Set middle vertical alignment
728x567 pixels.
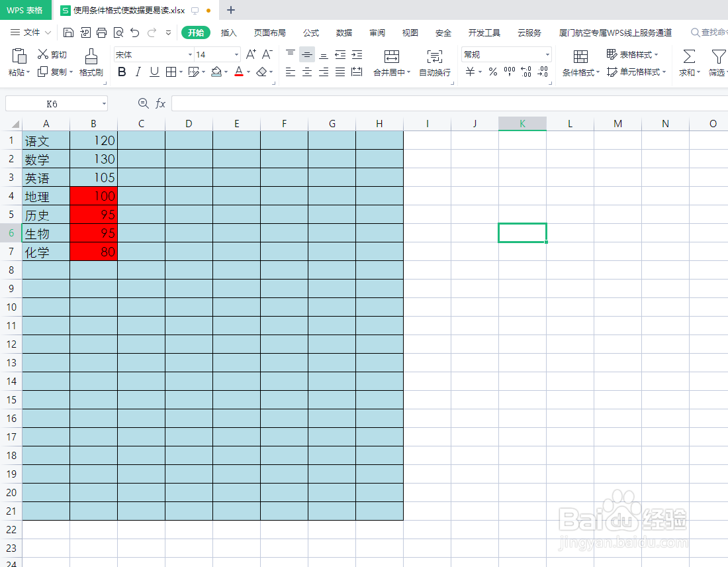(307, 54)
